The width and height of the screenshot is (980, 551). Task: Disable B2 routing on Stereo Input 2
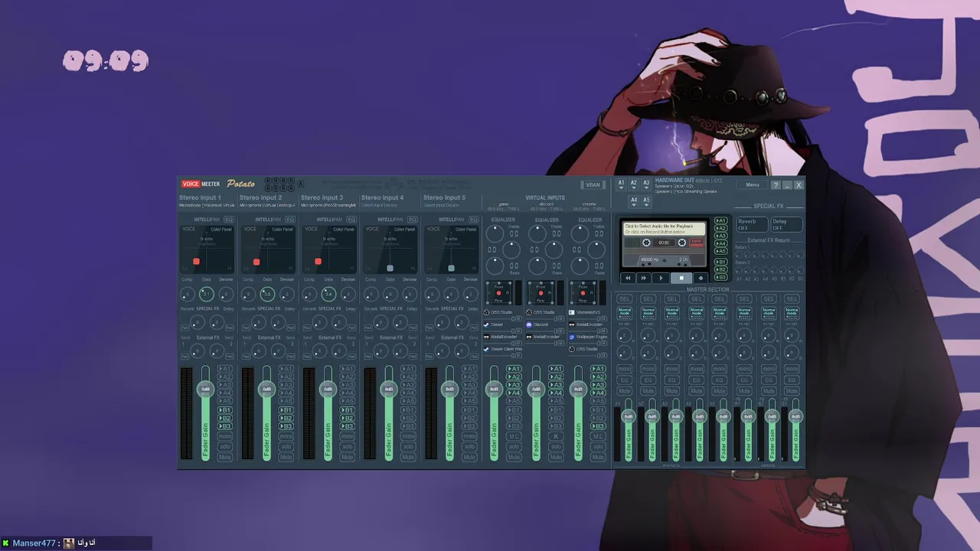[286, 419]
